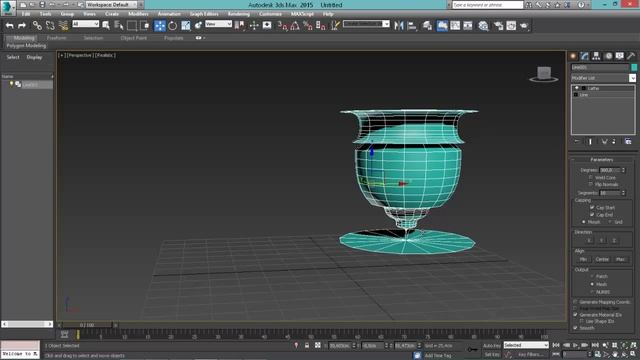640x360 pixels.
Task: Click the Align Max button
Action: click(x=620, y=259)
